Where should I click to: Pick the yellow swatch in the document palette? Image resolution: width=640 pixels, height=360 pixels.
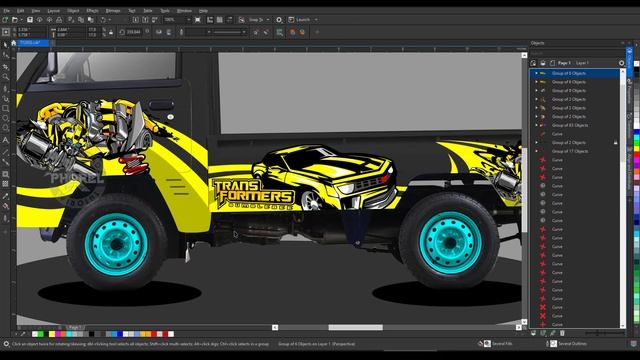pos(52,334)
